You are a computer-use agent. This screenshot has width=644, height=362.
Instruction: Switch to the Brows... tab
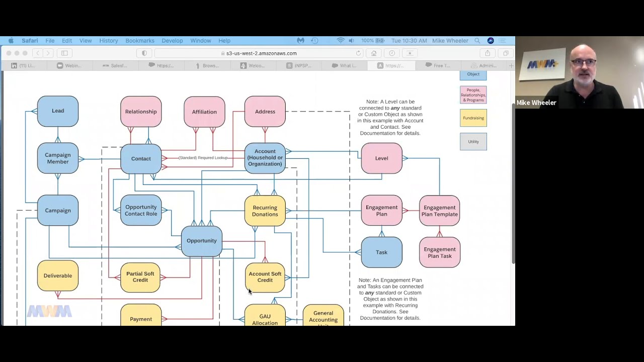click(207, 66)
